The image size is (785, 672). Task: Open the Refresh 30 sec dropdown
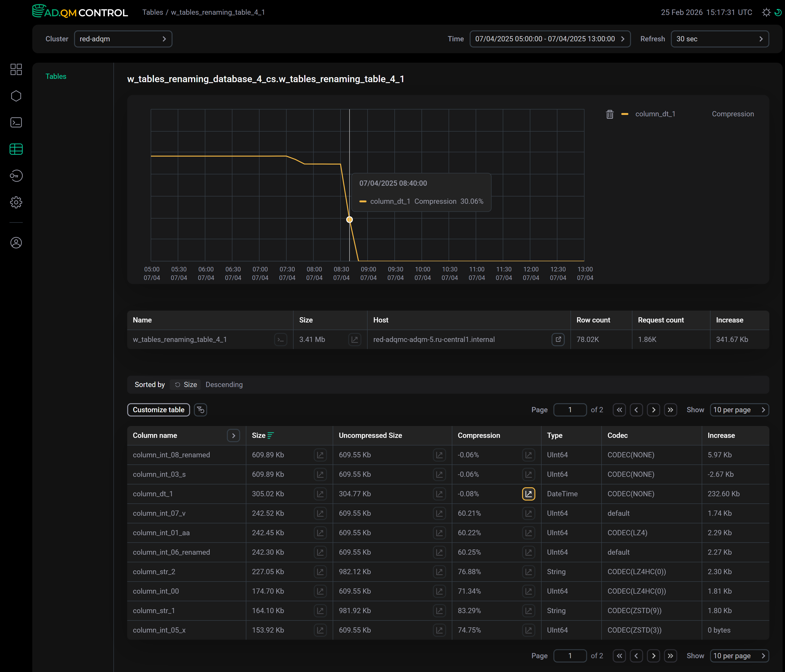pos(720,39)
